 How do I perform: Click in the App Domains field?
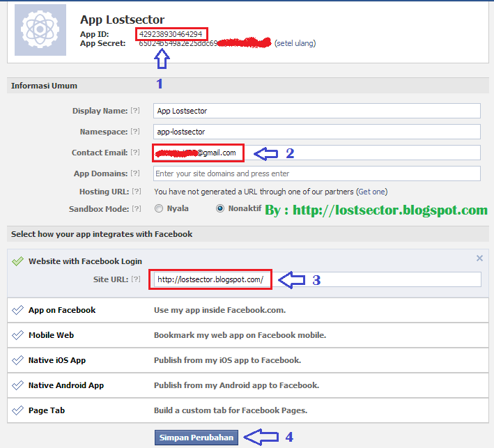[x=316, y=173]
